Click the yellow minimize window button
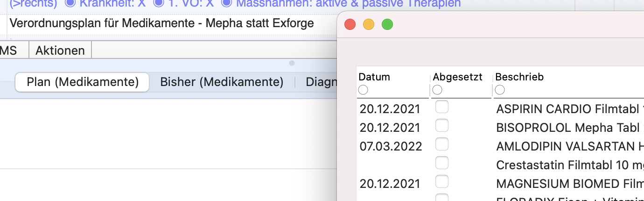The image size is (644, 201). [x=369, y=24]
